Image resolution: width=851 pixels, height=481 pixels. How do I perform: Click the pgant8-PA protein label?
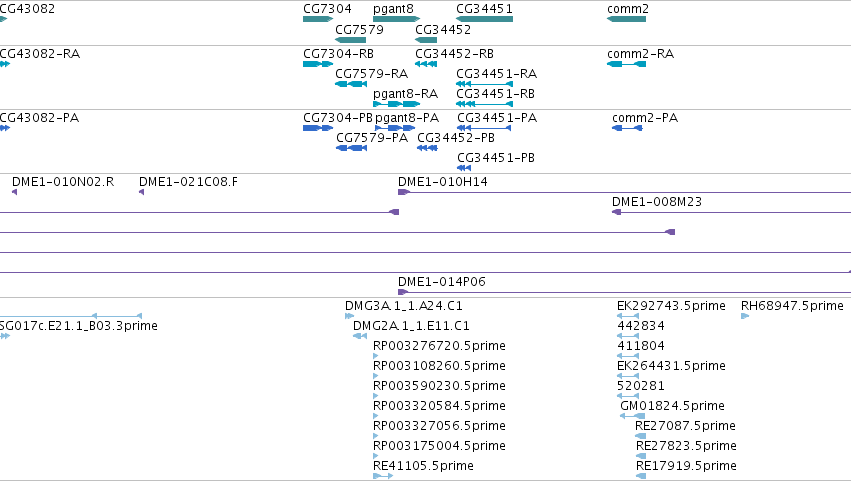click(407, 118)
